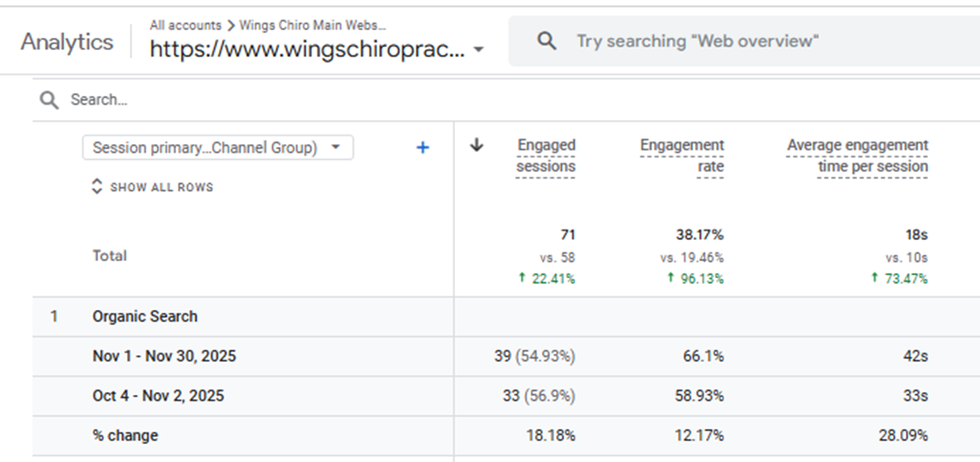Screen dimensions: 980x462
Task: Sort by the Engagement rate column header
Action: point(682,156)
